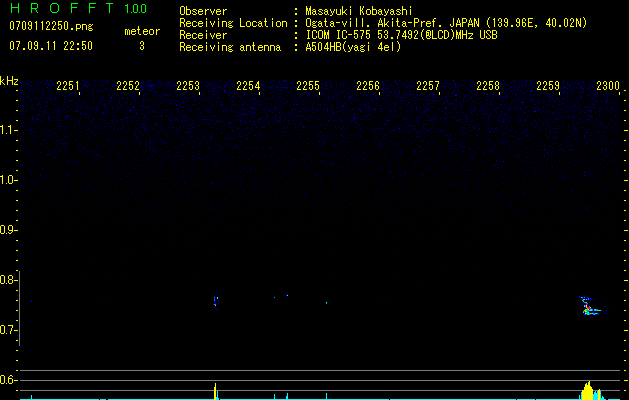Click the yellow power peak near 2300
This screenshot has width=629, height=400.
point(588,391)
